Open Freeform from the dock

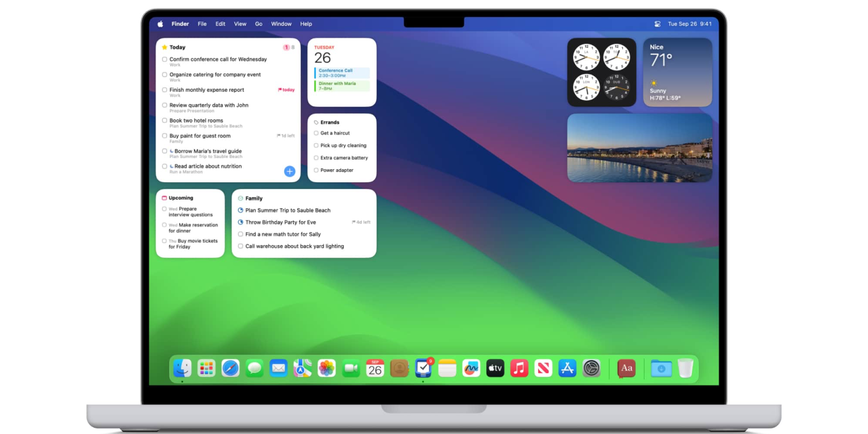471,368
